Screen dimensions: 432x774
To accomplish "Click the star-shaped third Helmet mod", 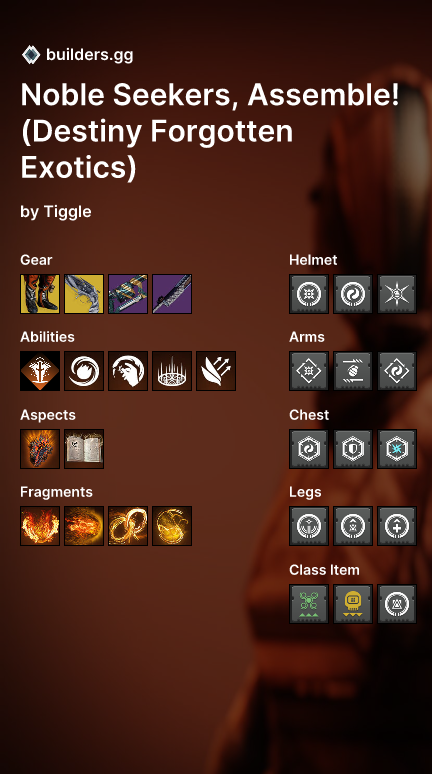I will pos(397,294).
